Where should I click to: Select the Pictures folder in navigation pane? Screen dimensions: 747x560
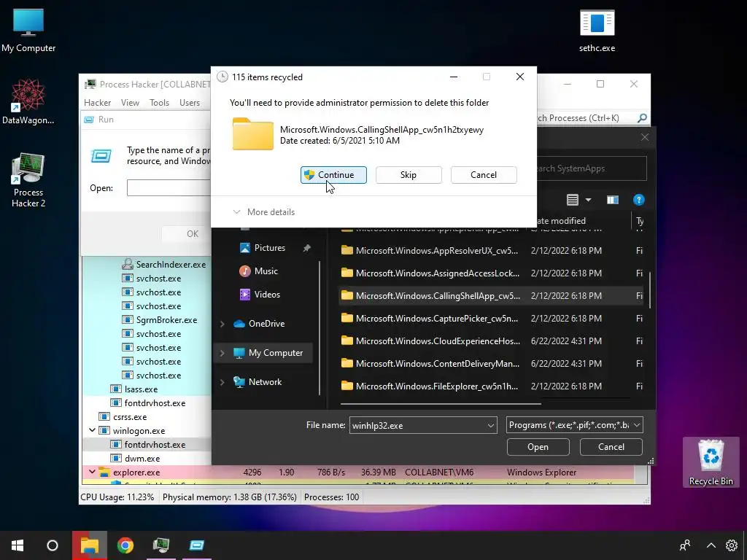[x=269, y=248]
